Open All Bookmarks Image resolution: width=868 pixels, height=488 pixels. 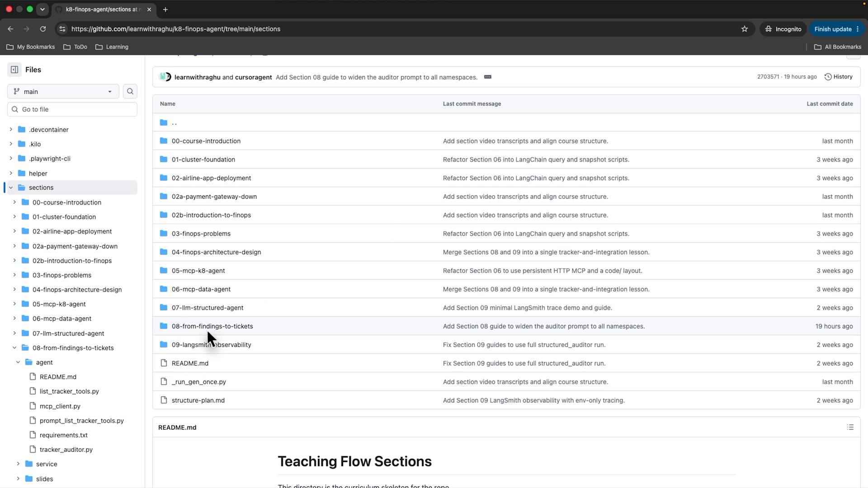click(838, 47)
